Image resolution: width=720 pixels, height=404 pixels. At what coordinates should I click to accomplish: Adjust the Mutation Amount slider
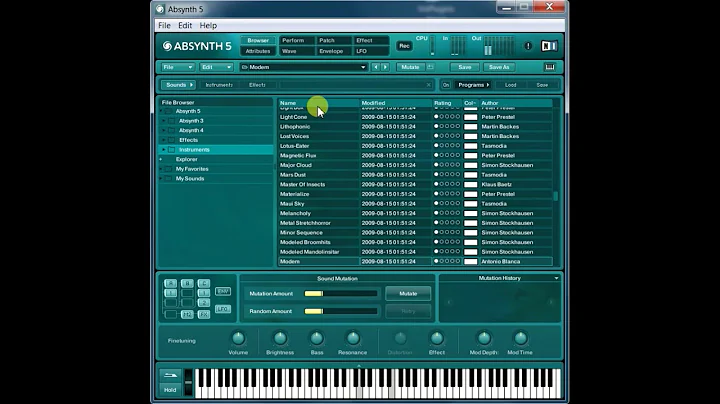click(340, 293)
